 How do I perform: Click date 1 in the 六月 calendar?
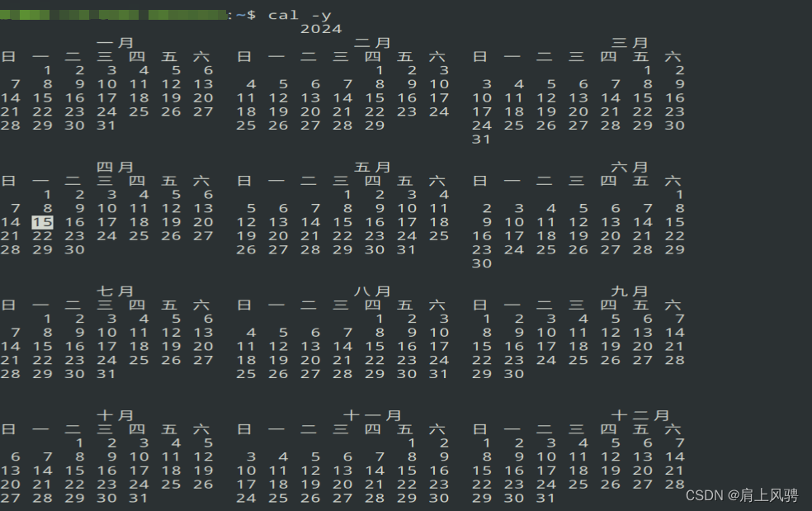pos(679,194)
